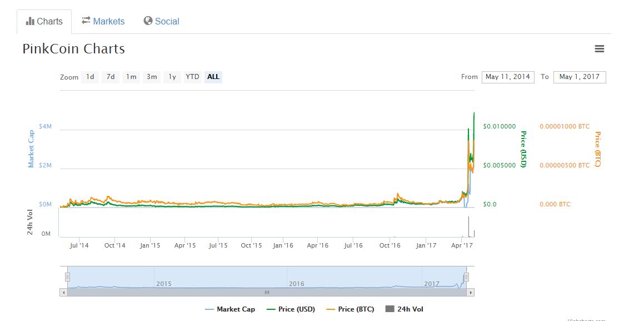
Task: Click the right navigator range handle
Action: point(466,277)
